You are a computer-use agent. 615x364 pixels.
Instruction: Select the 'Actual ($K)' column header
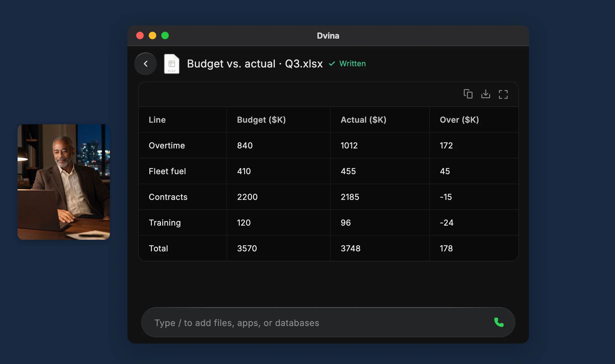363,120
